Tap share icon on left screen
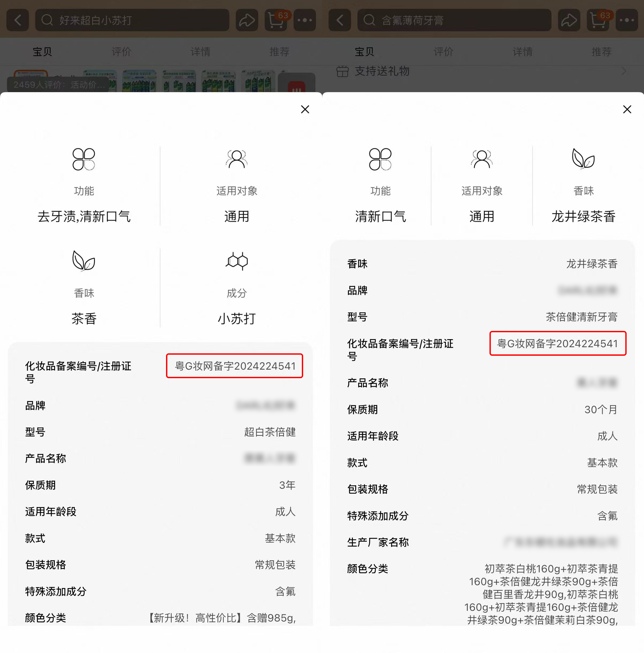Screen dimensions: 644x653 [246, 20]
